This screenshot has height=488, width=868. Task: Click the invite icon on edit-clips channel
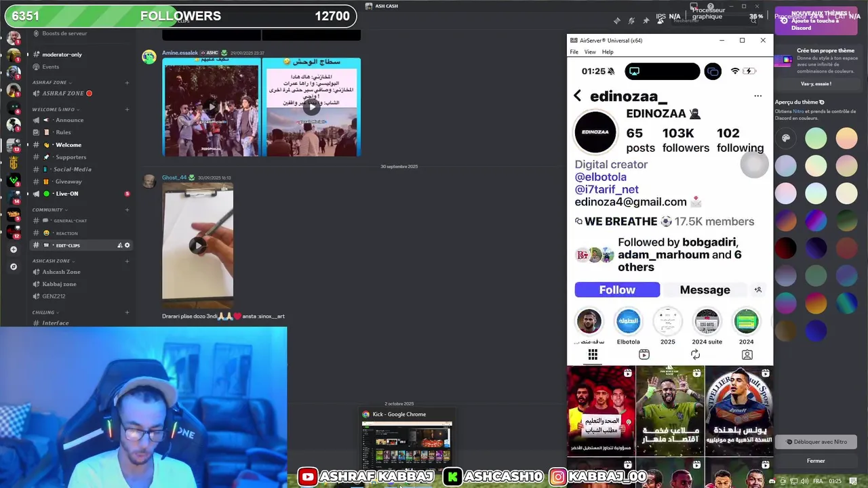click(119, 245)
